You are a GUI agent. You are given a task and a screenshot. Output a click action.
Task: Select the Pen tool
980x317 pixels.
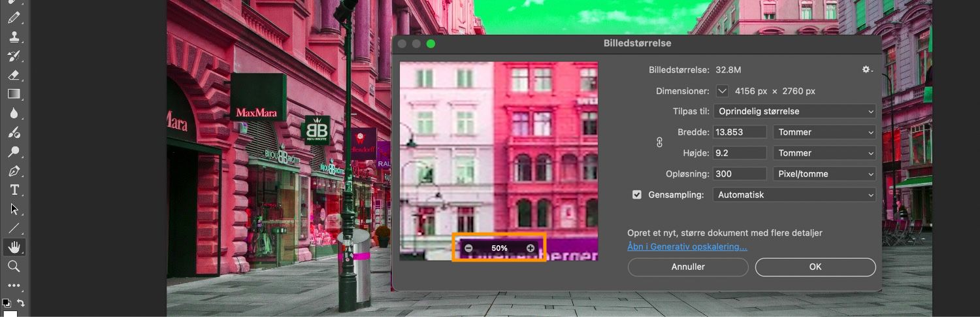point(14,171)
